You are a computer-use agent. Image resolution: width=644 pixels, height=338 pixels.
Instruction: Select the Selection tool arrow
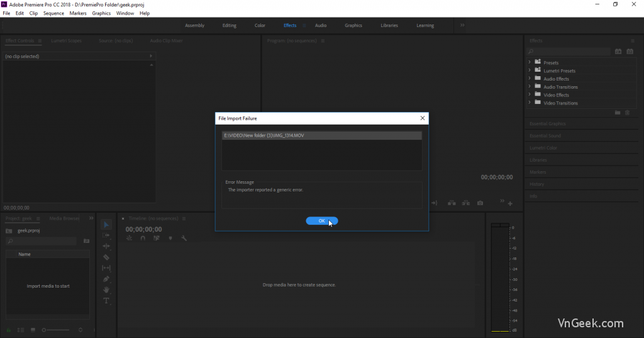(x=106, y=225)
